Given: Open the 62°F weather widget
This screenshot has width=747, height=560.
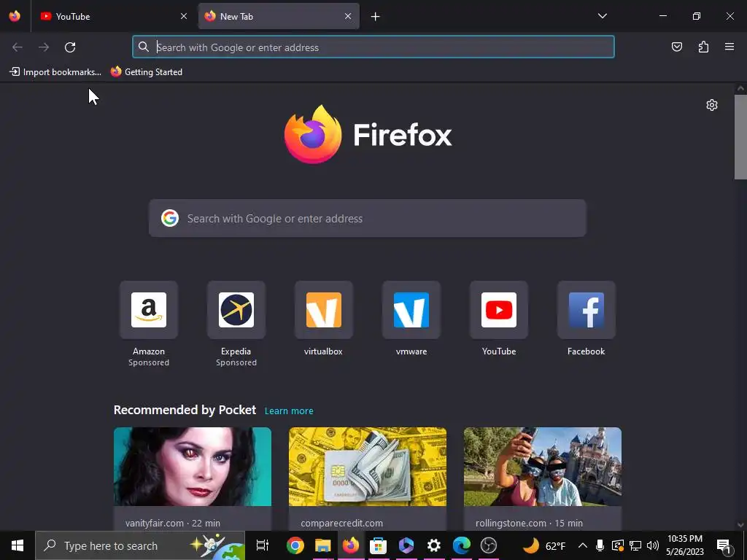Looking at the screenshot, I should (544, 545).
